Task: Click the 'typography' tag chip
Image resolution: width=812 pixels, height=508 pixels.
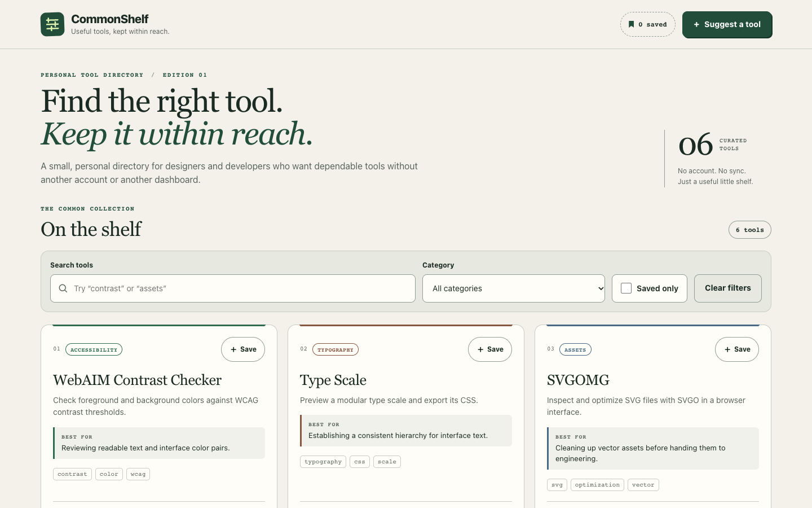Action: point(323,462)
